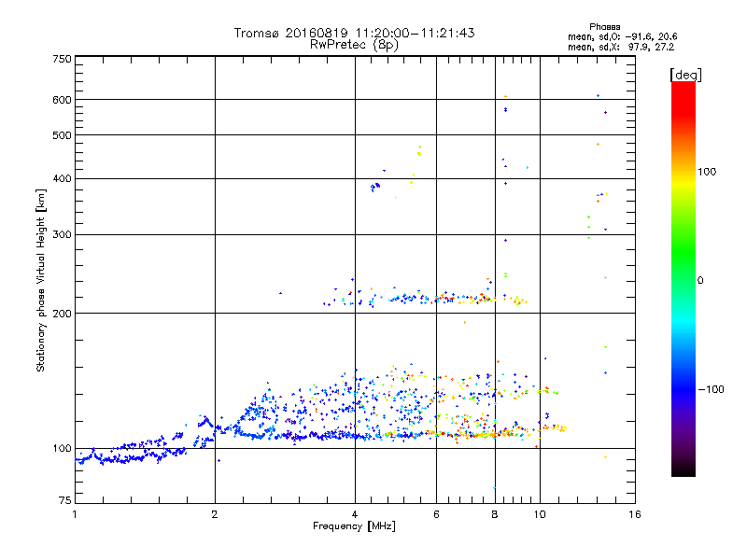747x560 pixels.
Task: Click the y-axis label '600'
Action: tap(62, 100)
